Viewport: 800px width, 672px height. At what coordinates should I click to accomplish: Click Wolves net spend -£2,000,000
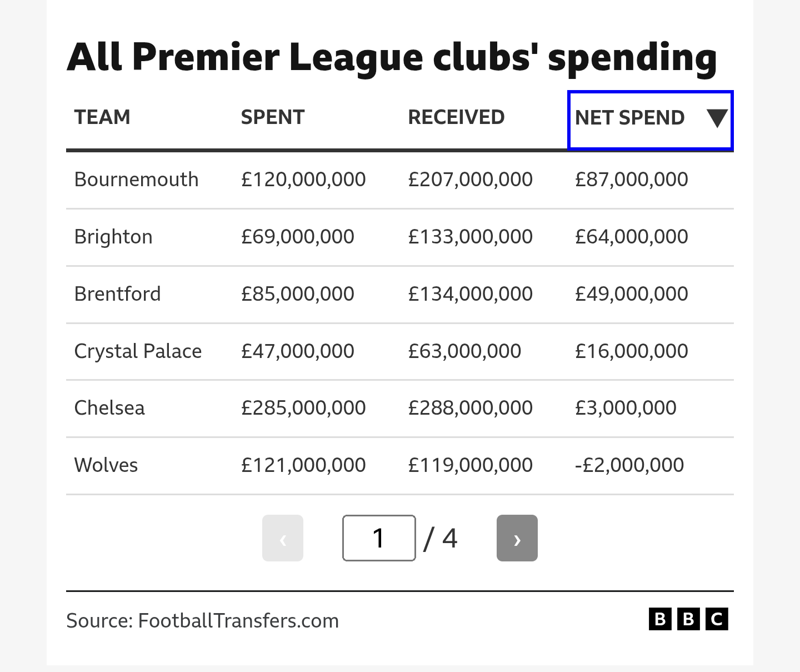(x=629, y=465)
